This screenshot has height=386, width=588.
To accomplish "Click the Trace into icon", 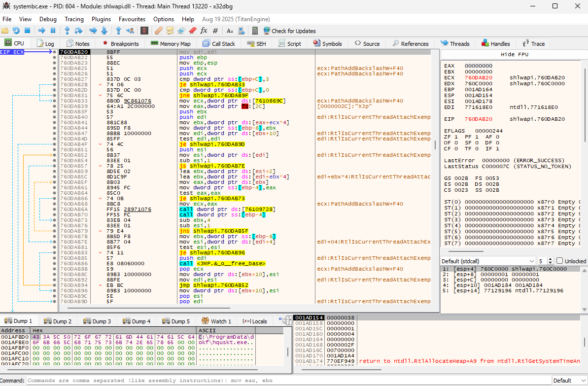I will (x=93, y=31).
